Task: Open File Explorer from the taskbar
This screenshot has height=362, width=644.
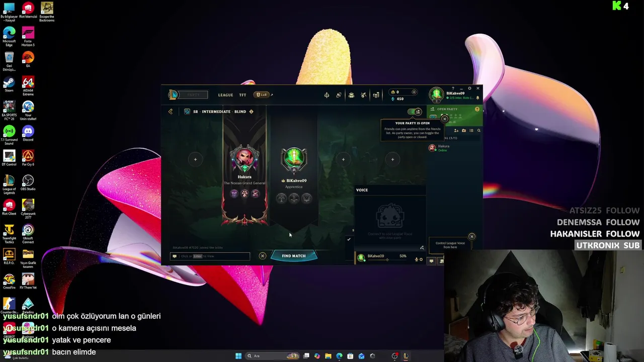Action: [328, 356]
